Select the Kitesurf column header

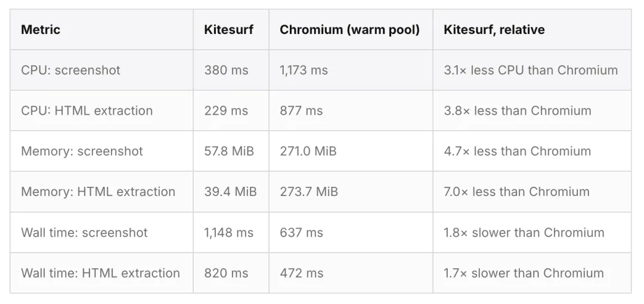click(229, 30)
